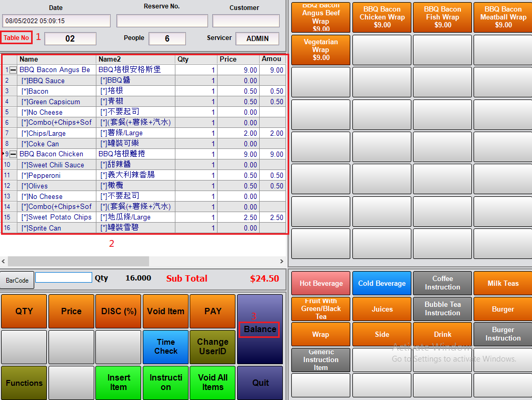The width and height of the screenshot is (532, 400).
Task: Apply discount with DISC (%) button
Action: (119, 311)
